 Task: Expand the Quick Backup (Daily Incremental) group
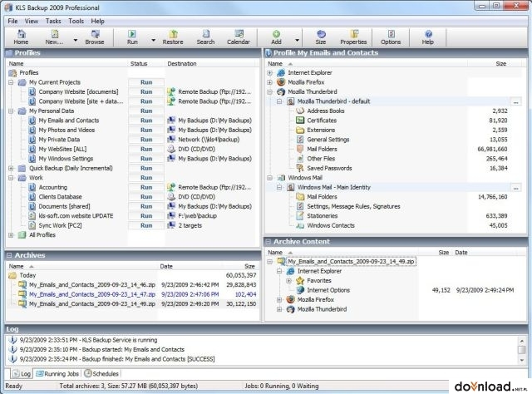(11, 168)
